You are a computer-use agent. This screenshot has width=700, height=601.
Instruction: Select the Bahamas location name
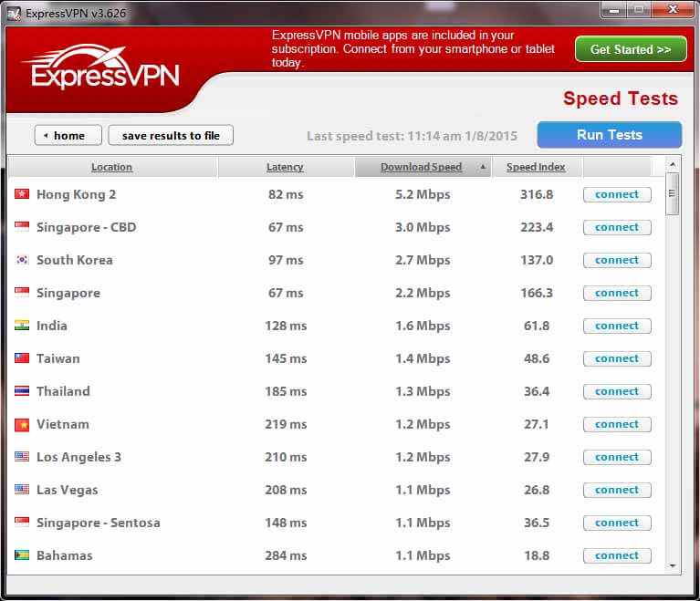[x=65, y=555]
